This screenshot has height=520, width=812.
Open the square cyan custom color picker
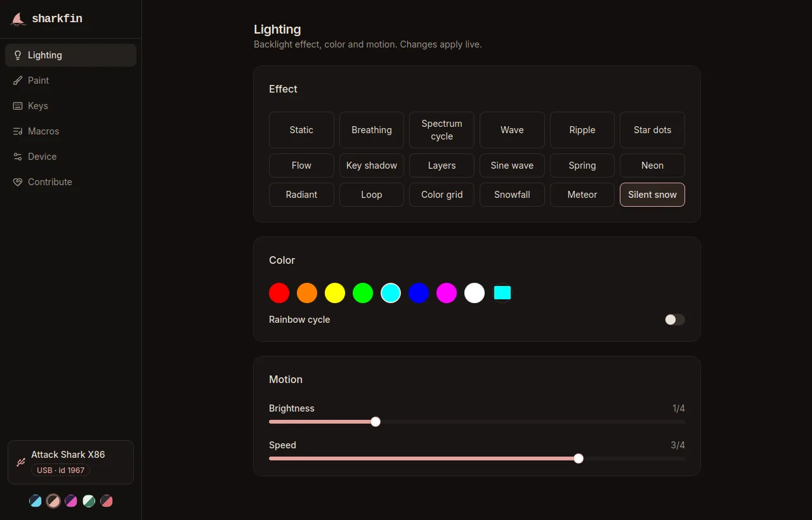[502, 293]
